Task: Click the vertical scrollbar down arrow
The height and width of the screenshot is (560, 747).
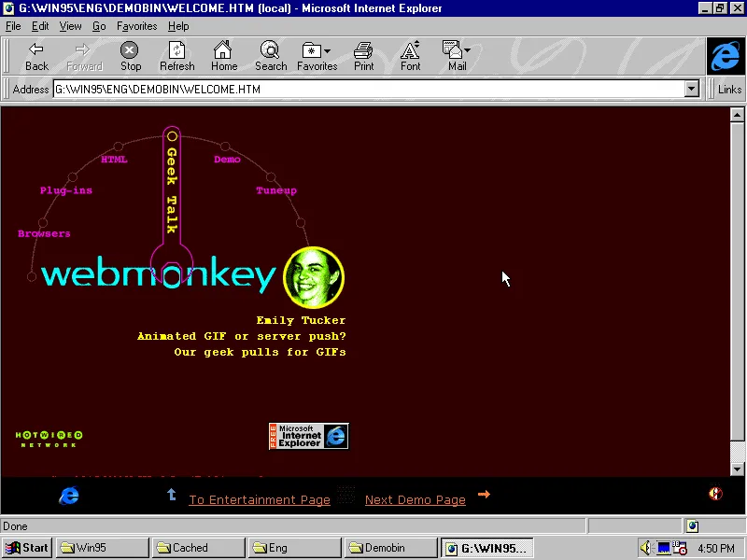Action: (x=738, y=469)
